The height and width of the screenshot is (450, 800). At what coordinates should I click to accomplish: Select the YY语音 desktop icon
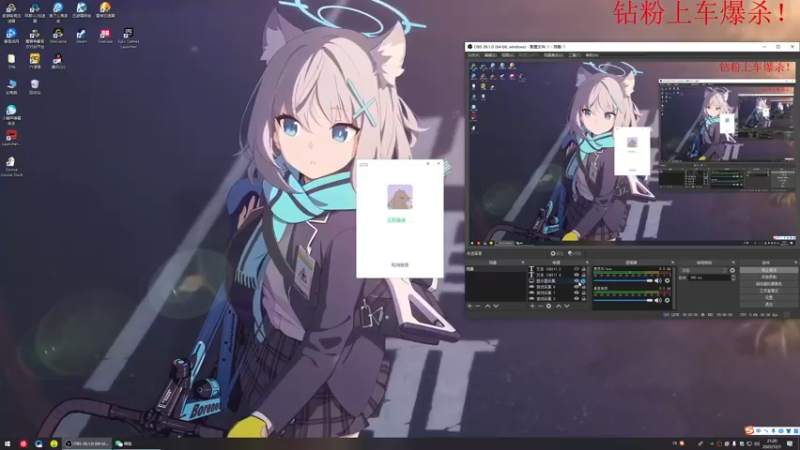click(x=35, y=61)
